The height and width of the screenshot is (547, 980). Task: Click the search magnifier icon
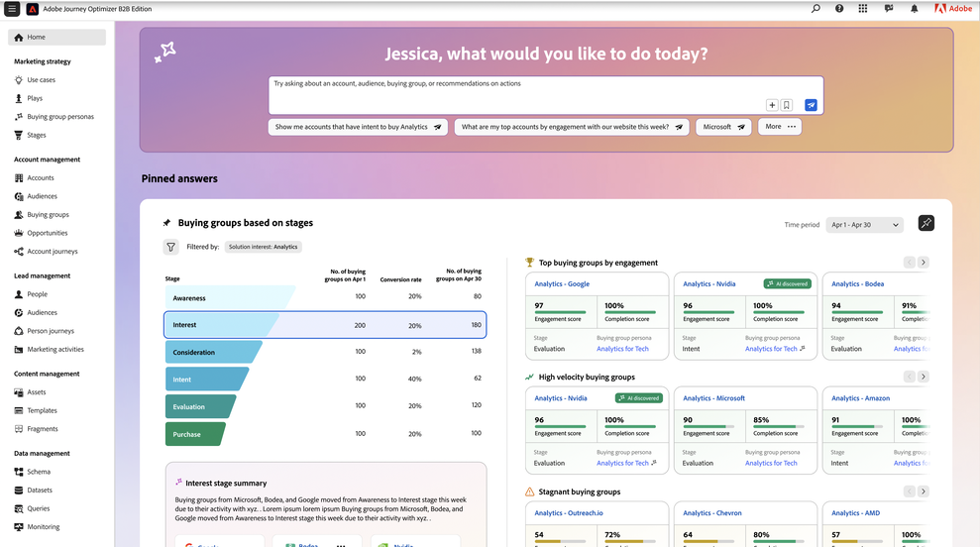tap(816, 9)
